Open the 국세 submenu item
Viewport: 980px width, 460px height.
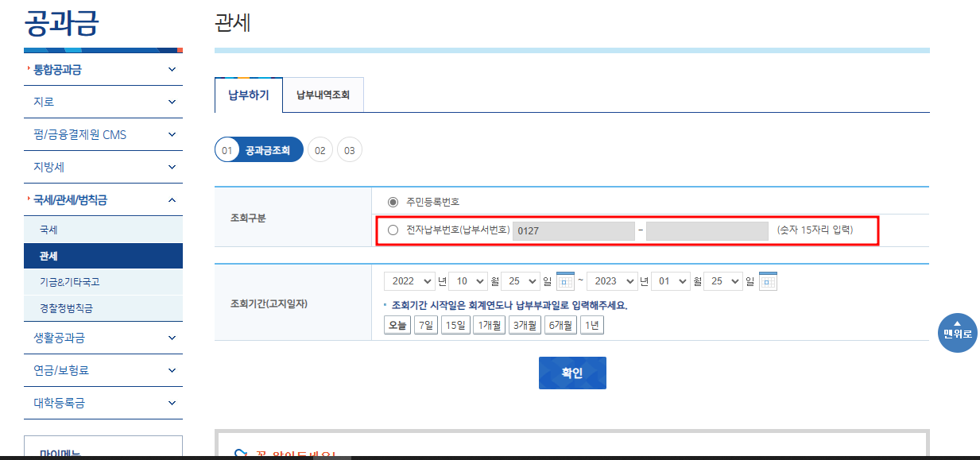tap(103, 230)
